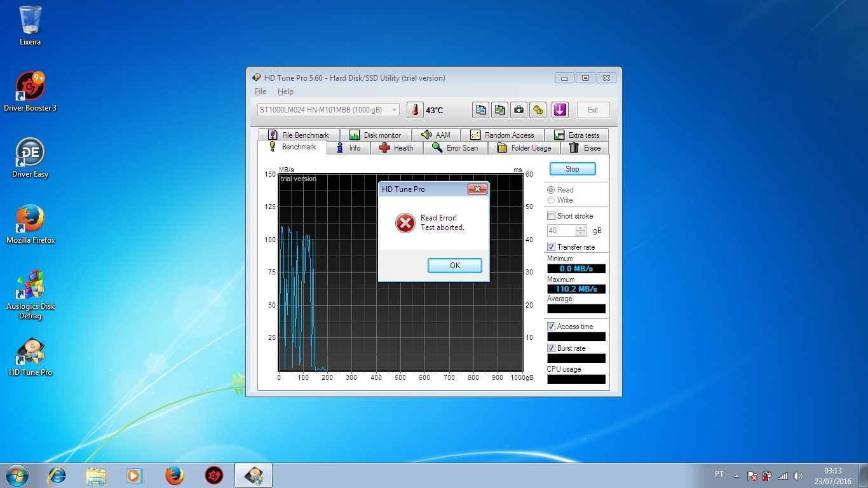The width and height of the screenshot is (868, 488).
Task: Switch to the Error Scan tab
Action: 455,148
